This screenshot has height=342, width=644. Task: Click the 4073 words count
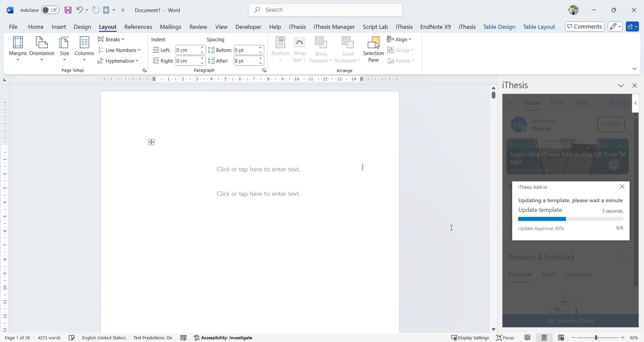[x=49, y=338]
